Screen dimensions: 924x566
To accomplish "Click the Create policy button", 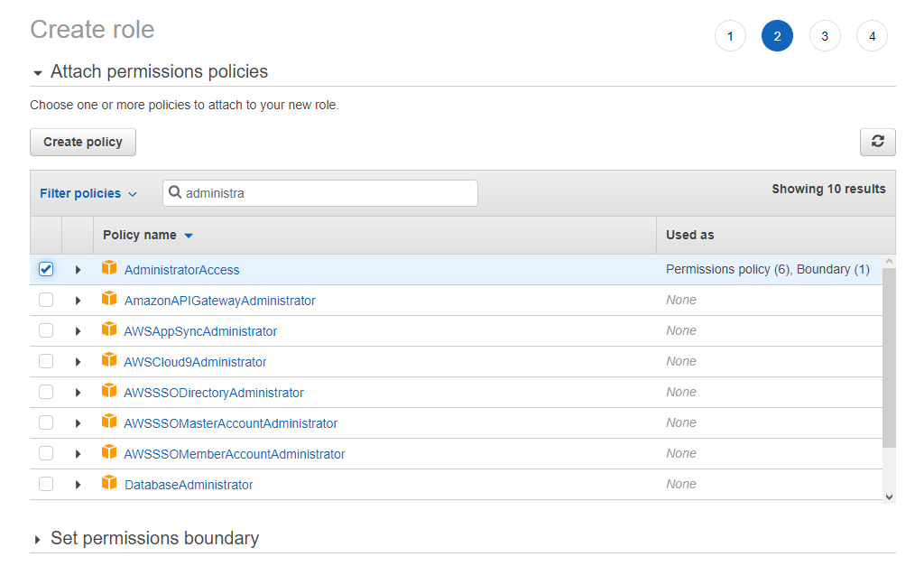I will click(x=83, y=142).
